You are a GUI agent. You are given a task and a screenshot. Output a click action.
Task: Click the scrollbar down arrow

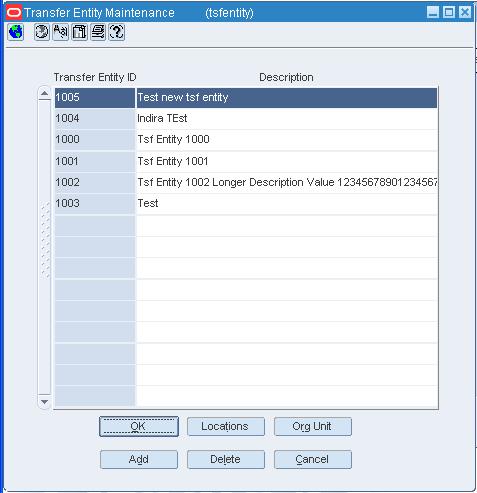tap(44, 402)
